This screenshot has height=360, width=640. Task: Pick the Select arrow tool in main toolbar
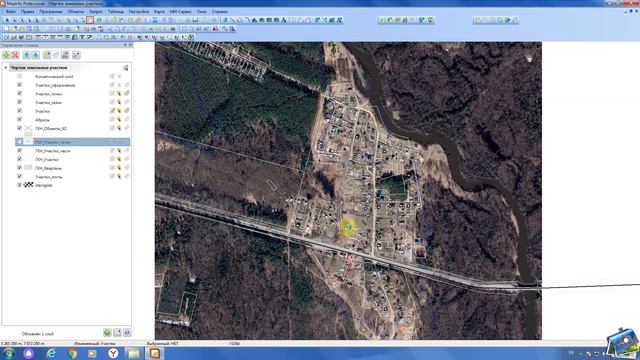pos(7,20)
